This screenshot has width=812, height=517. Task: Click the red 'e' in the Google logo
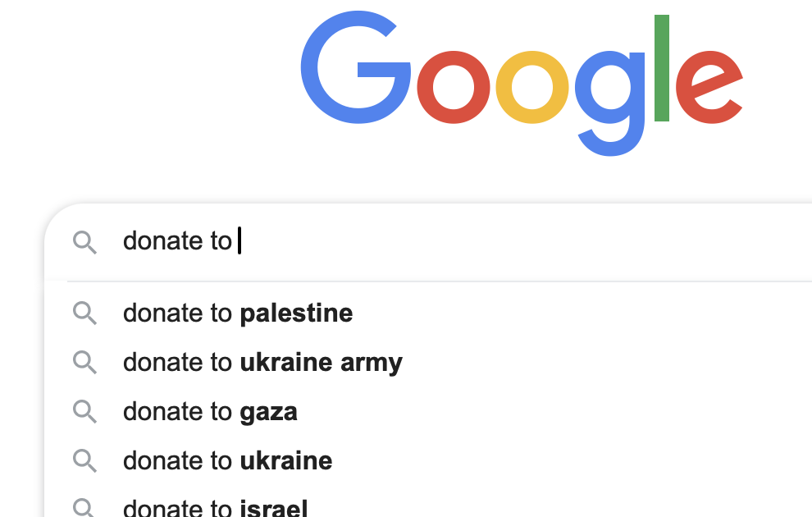click(708, 86)
